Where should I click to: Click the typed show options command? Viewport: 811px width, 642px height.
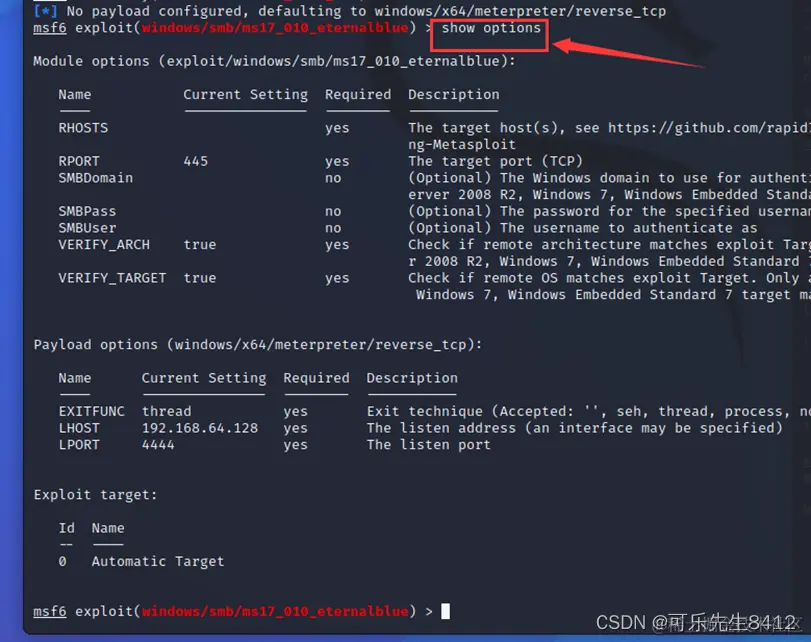point(491,28)
